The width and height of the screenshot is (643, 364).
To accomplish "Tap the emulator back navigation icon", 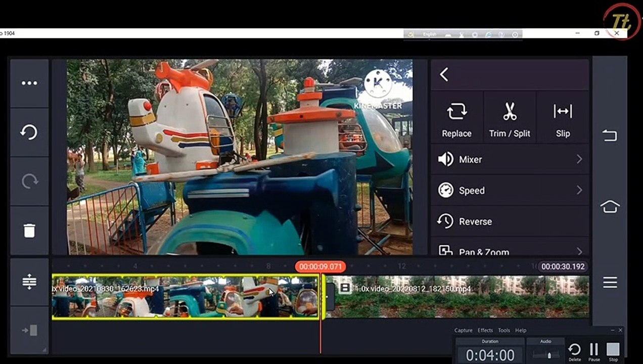I will 610,135.
